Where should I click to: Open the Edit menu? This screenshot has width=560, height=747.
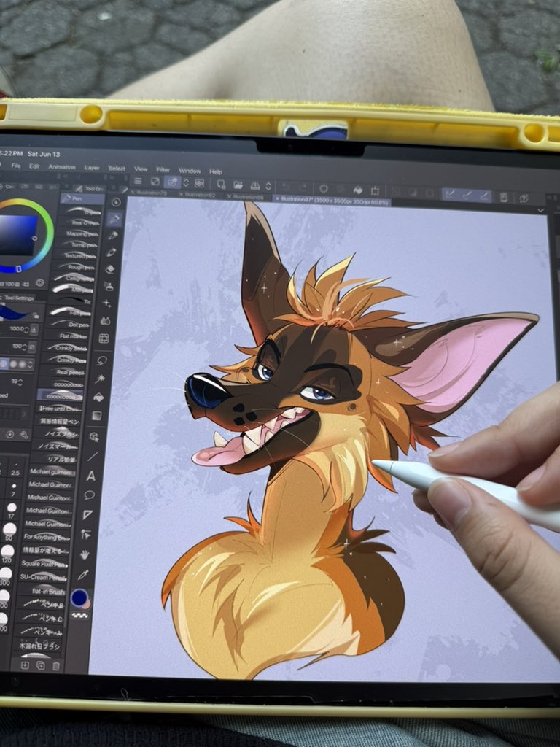coord(34,166)
